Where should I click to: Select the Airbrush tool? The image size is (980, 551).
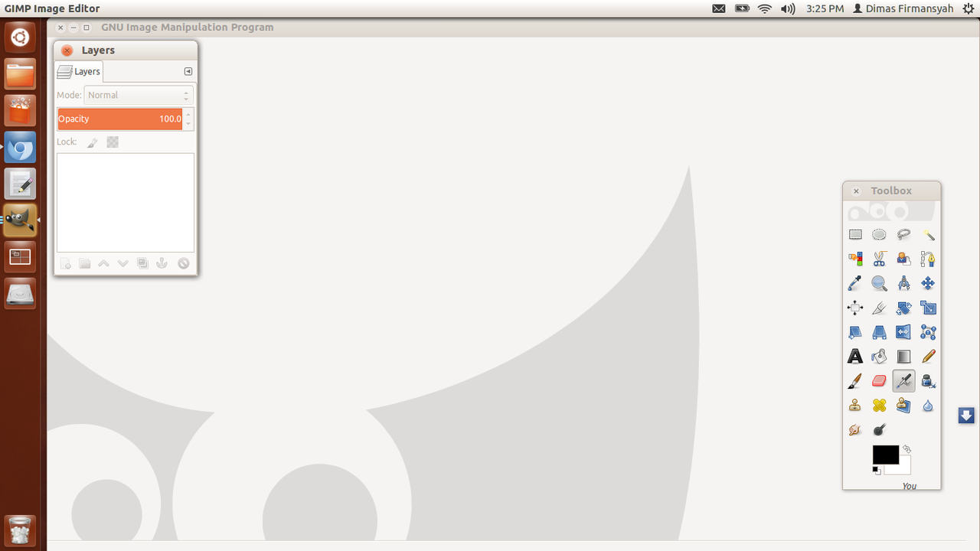pos(904,381)
